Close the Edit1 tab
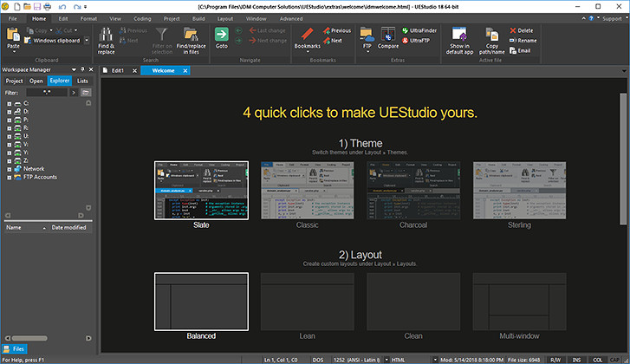Image resolution: width=630 pixels, height=364 pixels. tap(134, 71)
